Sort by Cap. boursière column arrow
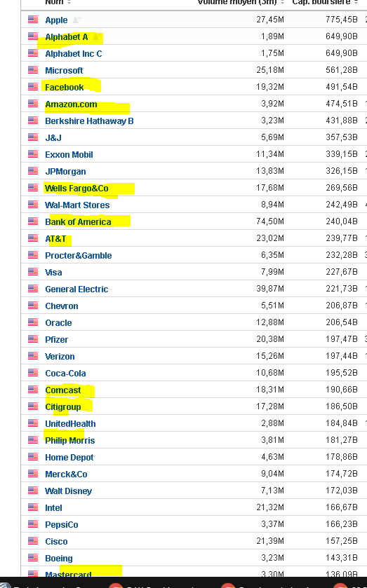Screen dimensions: 367x588 coord(356,2)
